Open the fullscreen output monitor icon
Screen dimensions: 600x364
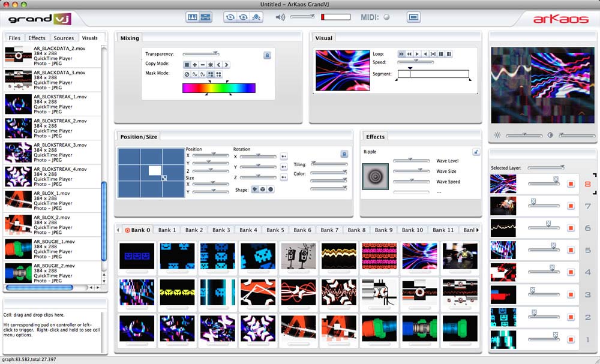coord(413,17)
